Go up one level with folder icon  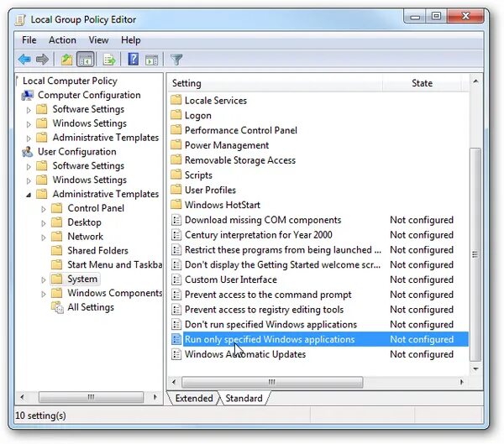[66, 60]
